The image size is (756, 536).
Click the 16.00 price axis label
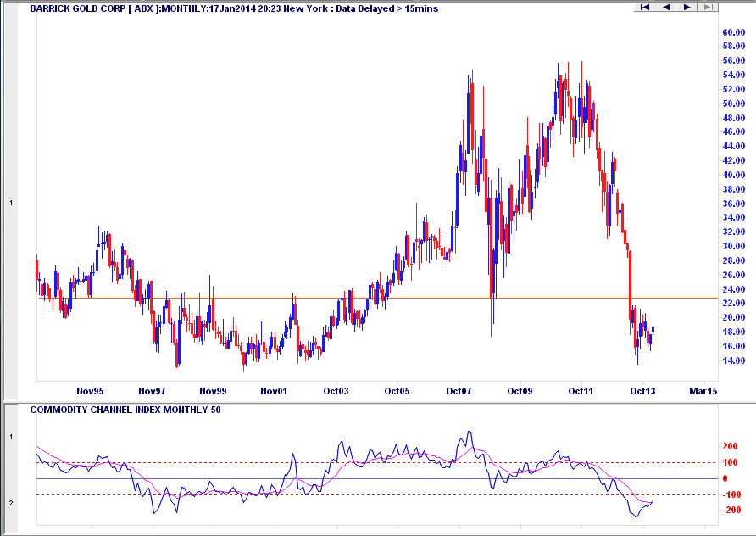click(x=734, y=346)
